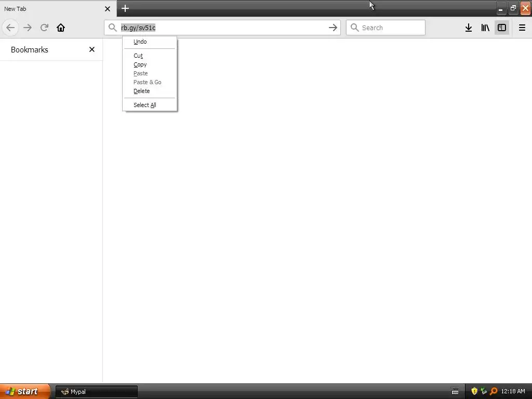Screen dimensions: 532x399
Task: Choose Select All from the context menu
Action: point(150,105)
